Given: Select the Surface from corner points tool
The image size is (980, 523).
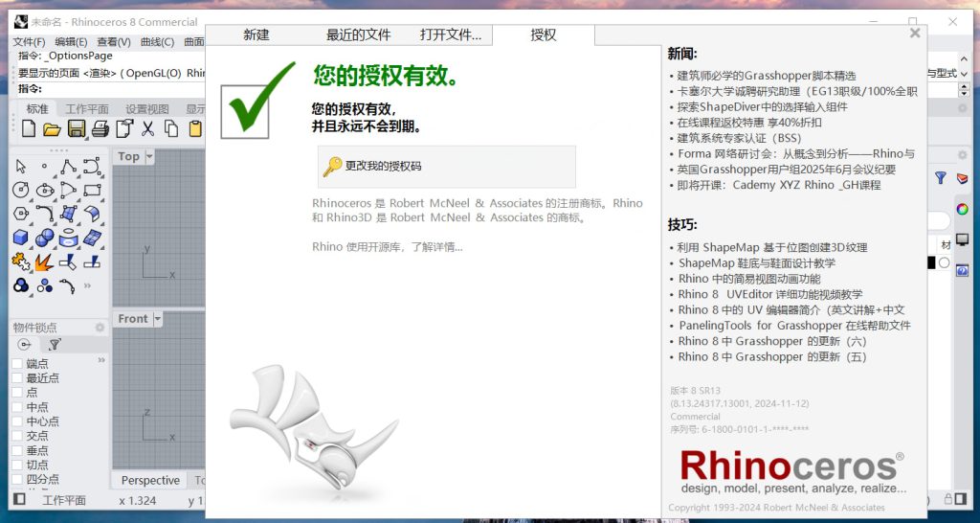Looking at the screenshot, I should point(68,214).
